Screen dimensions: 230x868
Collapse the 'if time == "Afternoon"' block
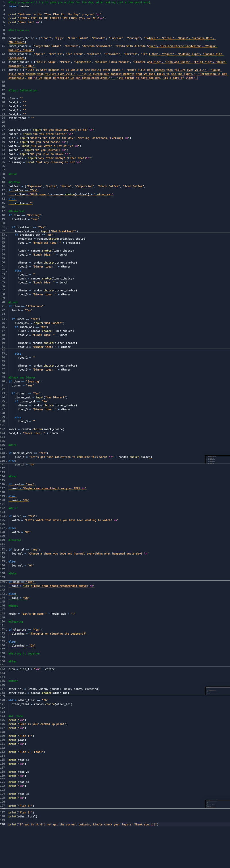[6, 306]
